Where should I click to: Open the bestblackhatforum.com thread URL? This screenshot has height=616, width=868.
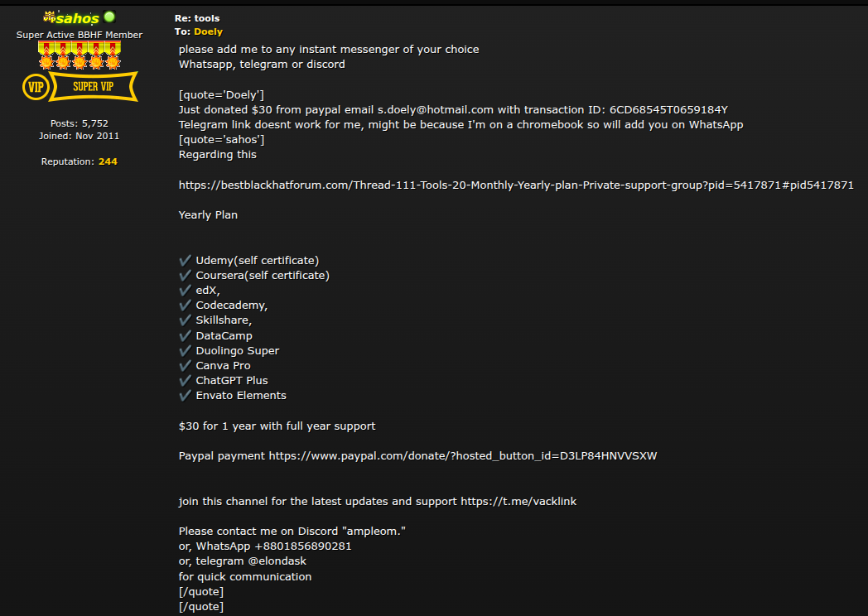pos(516,185)
